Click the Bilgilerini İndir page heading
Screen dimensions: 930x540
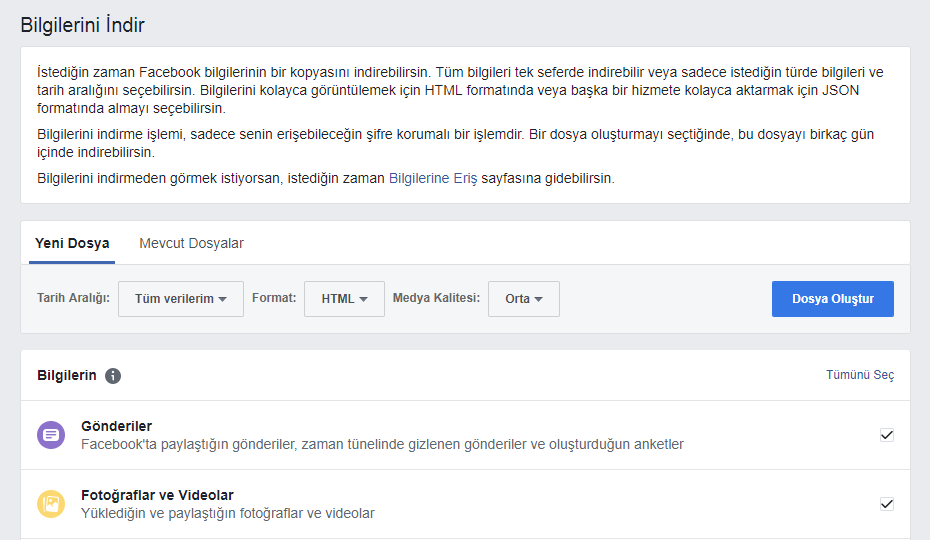click(x=82, y=25)
